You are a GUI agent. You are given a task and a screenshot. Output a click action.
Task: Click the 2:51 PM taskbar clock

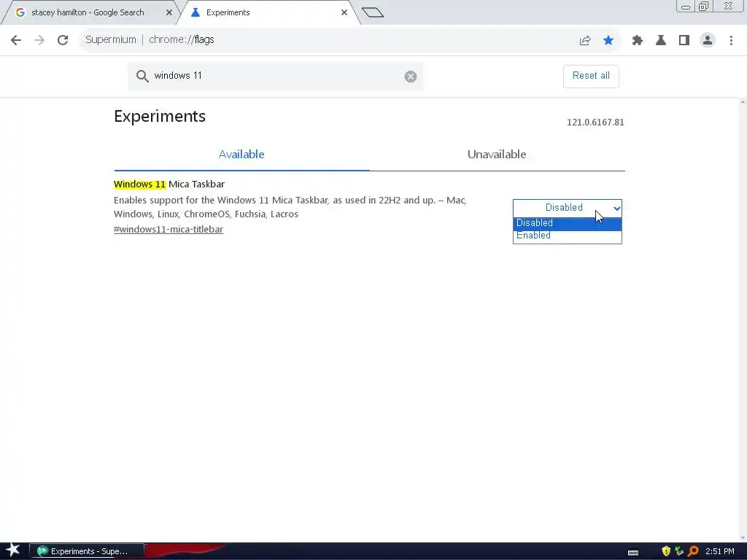pyautogui.click(x=720, y=551)
